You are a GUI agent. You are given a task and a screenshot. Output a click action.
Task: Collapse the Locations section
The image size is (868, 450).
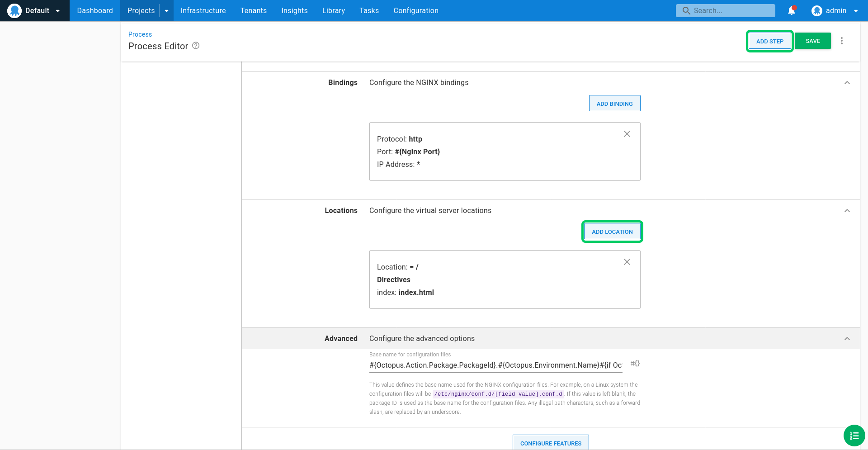coord(847,211)
